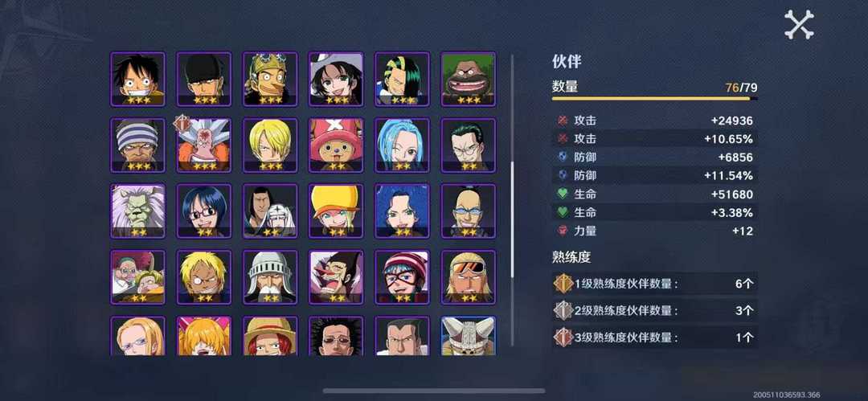Select Luffy's partner portrait
The image size is (868, 401).
pyautogui.click(x=137, y=80)
